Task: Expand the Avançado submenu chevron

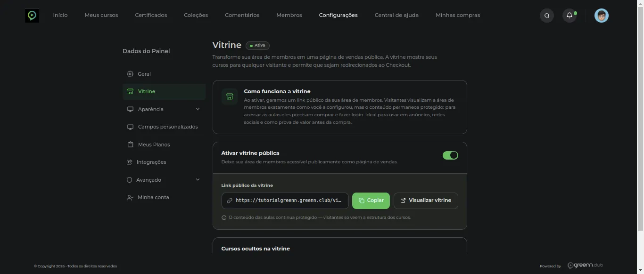Action: click(198, 180)
